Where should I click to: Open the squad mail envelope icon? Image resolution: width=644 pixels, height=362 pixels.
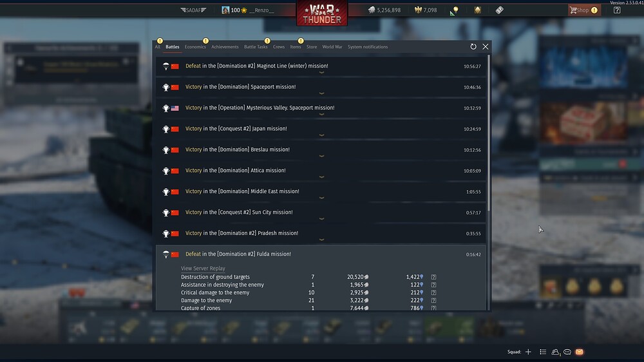click(579, 352)
